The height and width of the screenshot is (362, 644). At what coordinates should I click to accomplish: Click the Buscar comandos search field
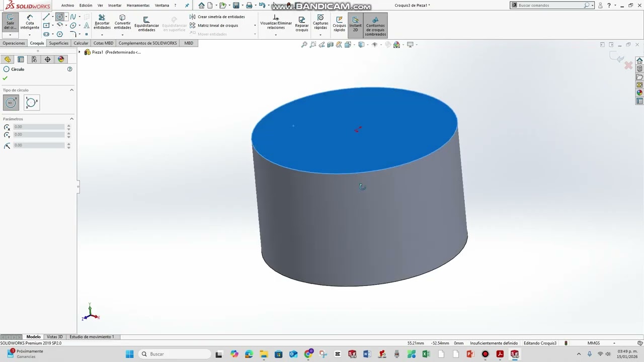tap(551, 5)
